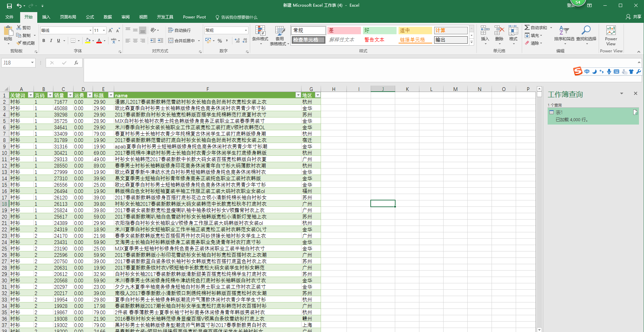Image resolution: width=644 pixels, height=332 pixels.
Task: Open filter dropdown for 关键词 column
Action: tap(31, 95)
